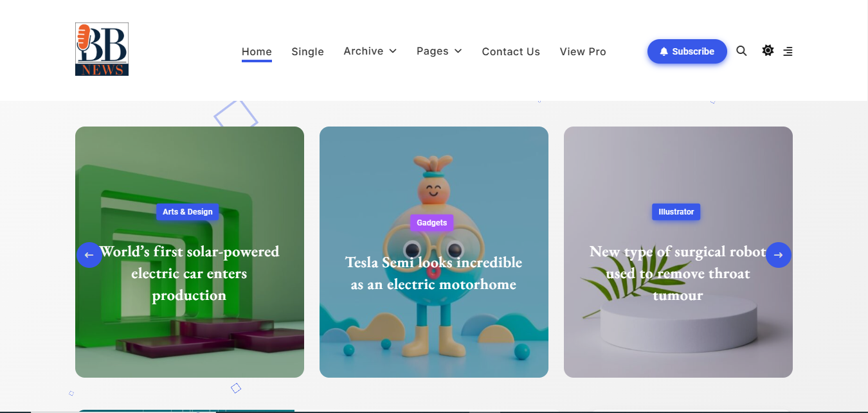Image resolution: width=868 pixels, height=413 pixels.
Task: Click the next slide arrow button
Action: tap(778, 255)
